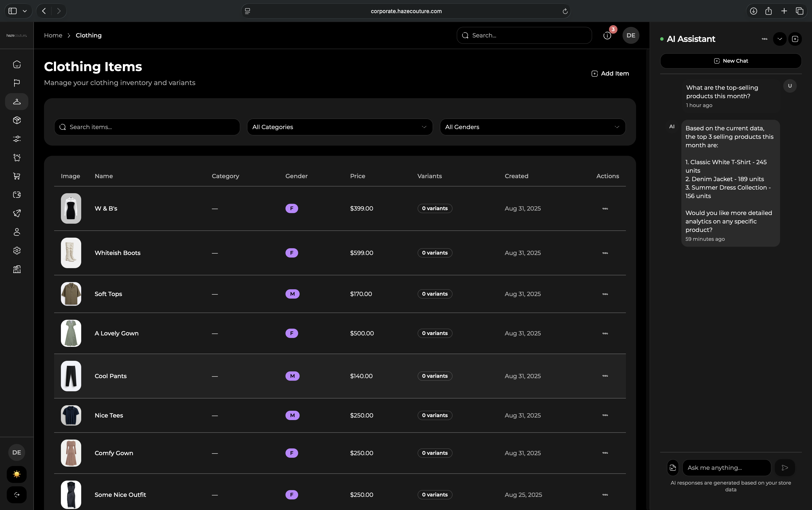This screenshot has height=510, width=812.
Task: Click the paper plane campaigns icon
Action: pyautogui.click(x=16, y=213)
